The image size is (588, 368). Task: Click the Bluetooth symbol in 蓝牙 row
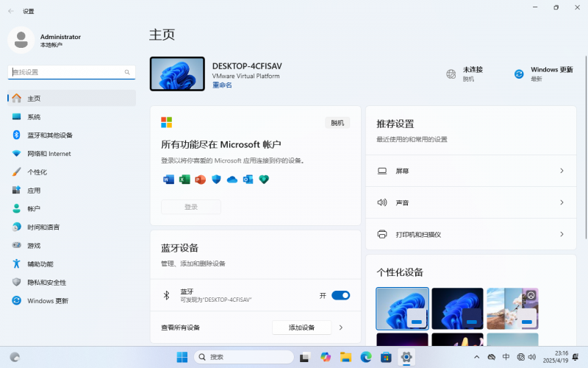point(167,296)
